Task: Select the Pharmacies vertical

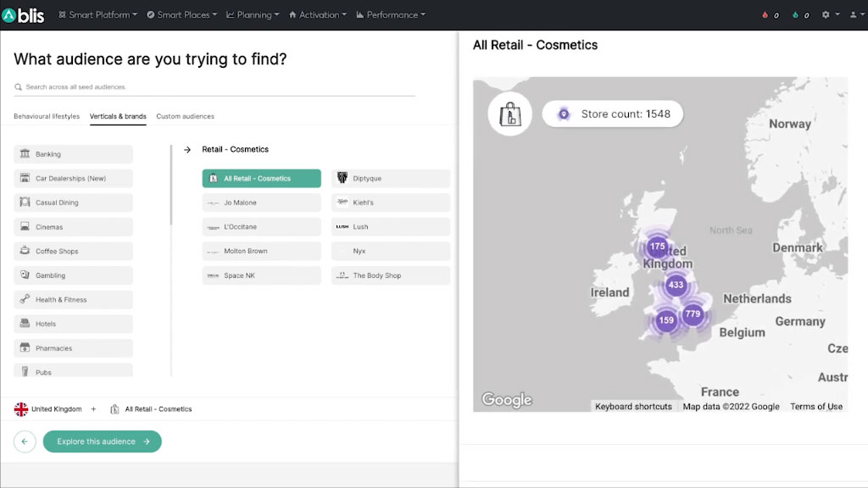Action: click(x=73, y=348)
